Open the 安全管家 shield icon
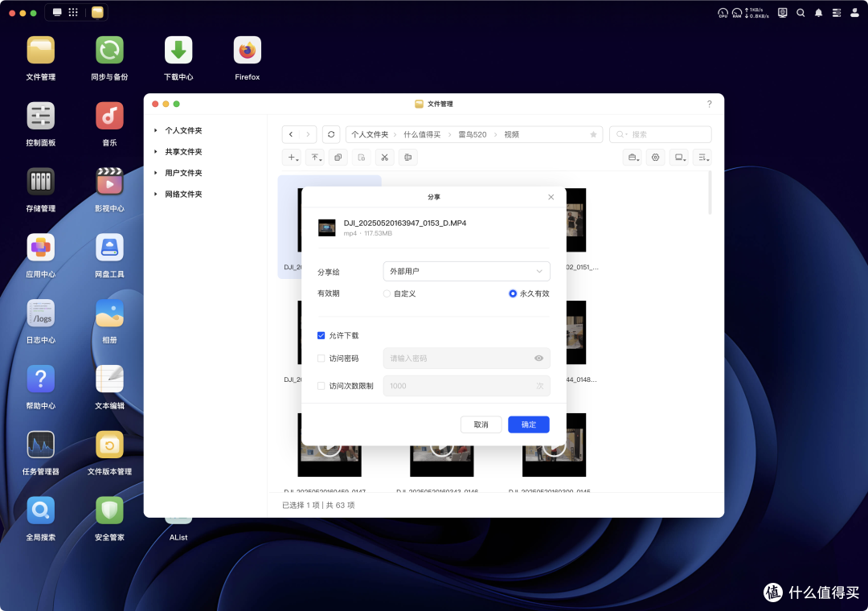The image size is (868, 611). (x=109, y=511)
